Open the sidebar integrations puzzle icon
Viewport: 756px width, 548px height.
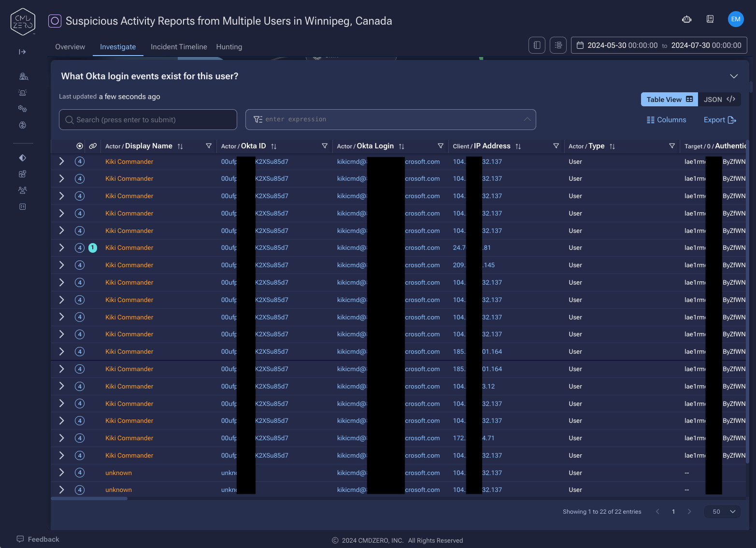[x=22, y=174]
